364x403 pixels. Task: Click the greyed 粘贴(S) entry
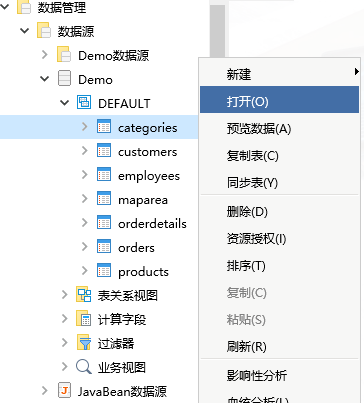pos(279,320)
